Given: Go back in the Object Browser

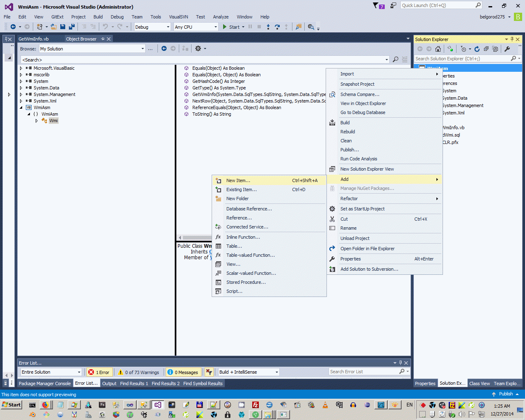Looking at the screenshot, I should tap(164, 48).
